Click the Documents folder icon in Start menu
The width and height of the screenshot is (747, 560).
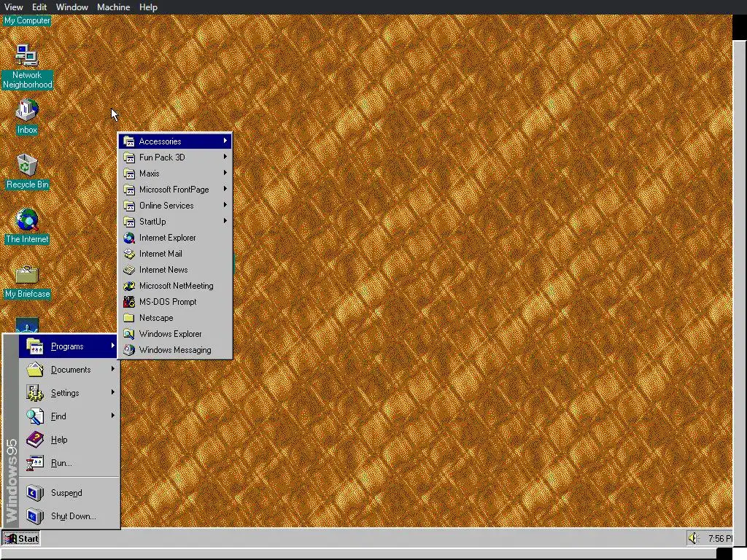tap(35, 370)
